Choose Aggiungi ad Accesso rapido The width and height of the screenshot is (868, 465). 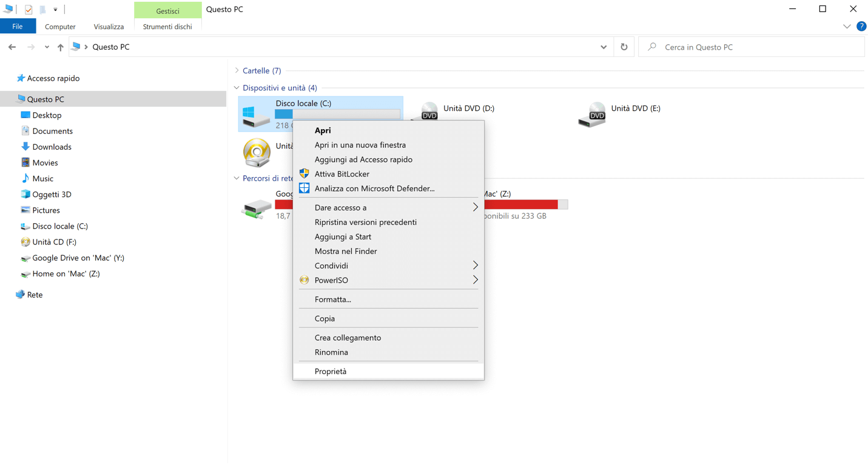pos(388,159)
